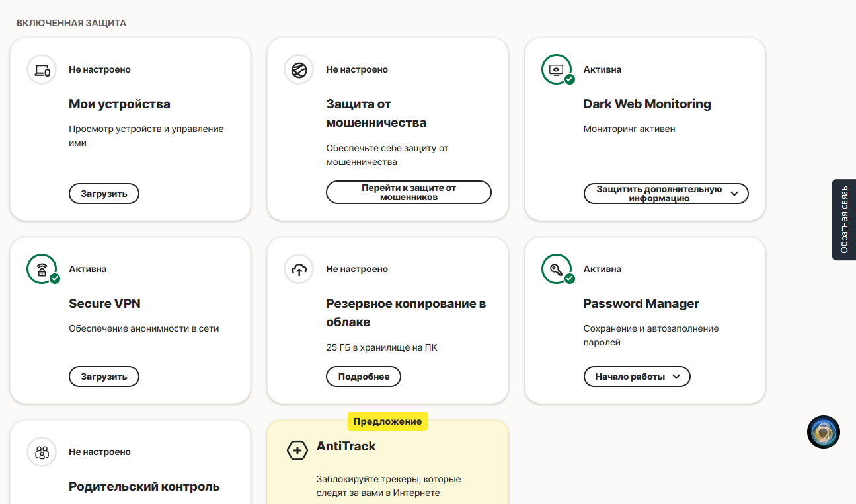Click Не настроено status on Мои устройства card
This screenshot has width=856, height=504.
click(x=100, y=70)
